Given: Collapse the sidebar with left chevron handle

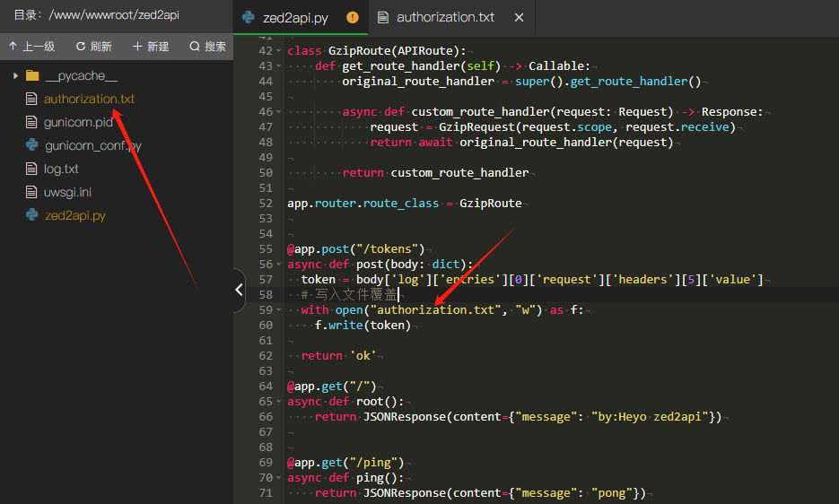Looking at the screenshot, I should pyautogui.click(x=240, y=290).
